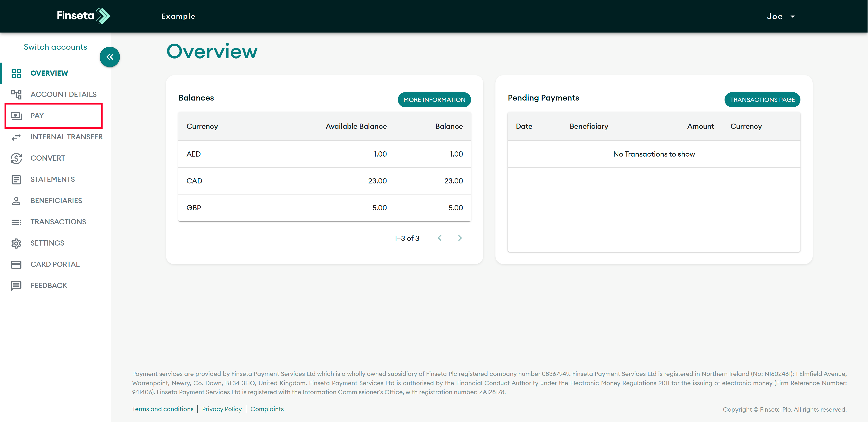Click the Beneficiaries person icon
This screenshot has width=868, height=422.
pyautogui.click(x=16, y=201)
